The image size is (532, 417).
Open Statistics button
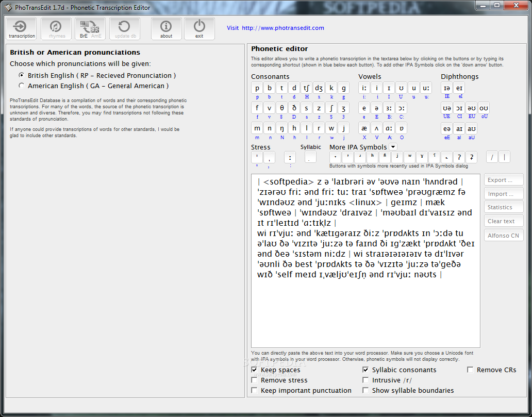504,207
